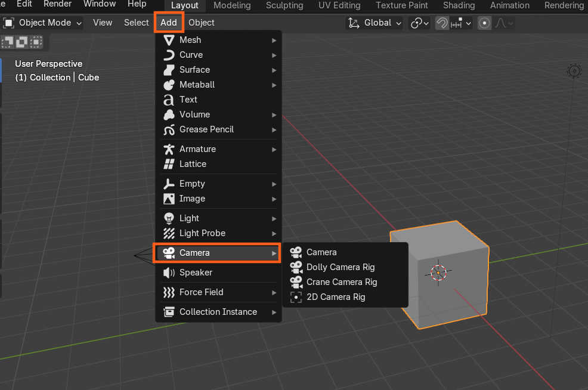The width and height of the screenshot is (588, 390).
Task: Click the Speaker icon
Action: tap(169, 273)
